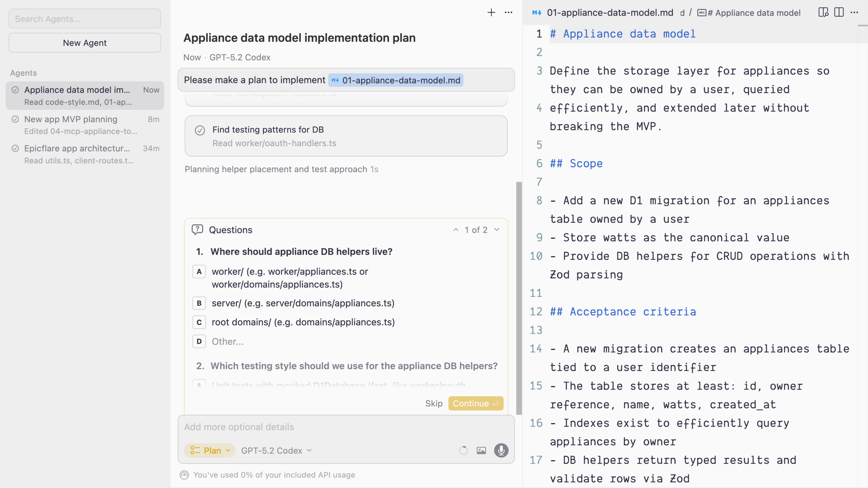
Task: Click the attach image icon
Action: coord(481,450)
